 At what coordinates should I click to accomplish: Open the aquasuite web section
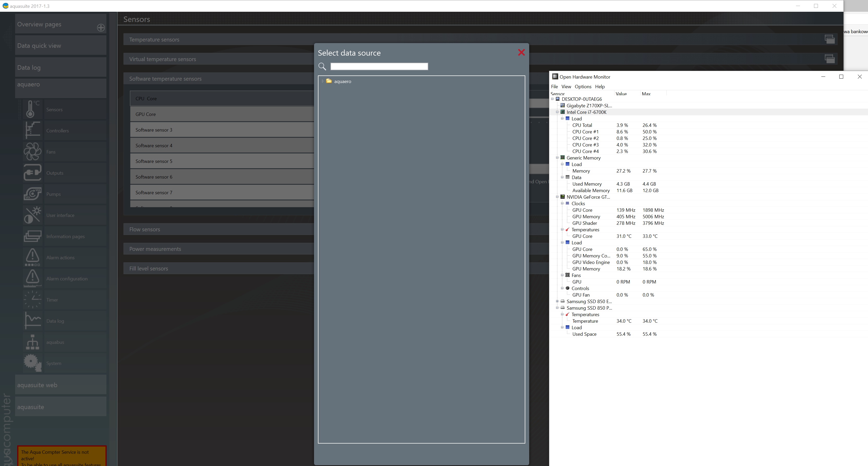(x=61, y=385)
